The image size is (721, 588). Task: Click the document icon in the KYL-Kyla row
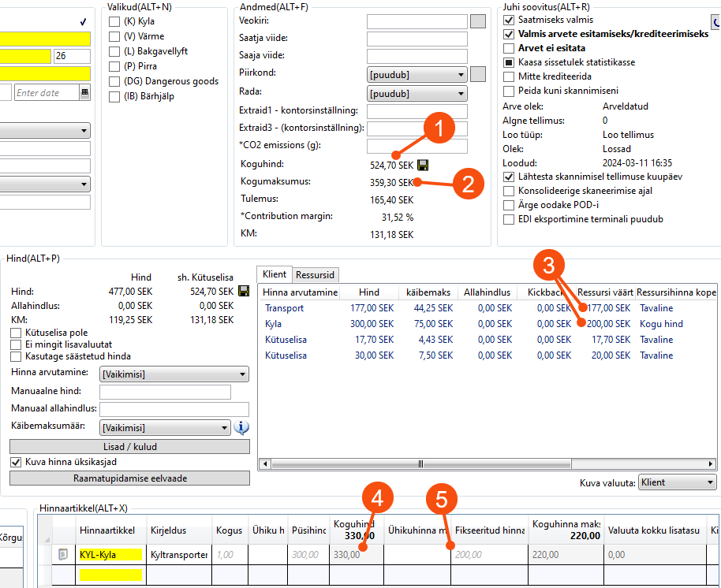62,555
